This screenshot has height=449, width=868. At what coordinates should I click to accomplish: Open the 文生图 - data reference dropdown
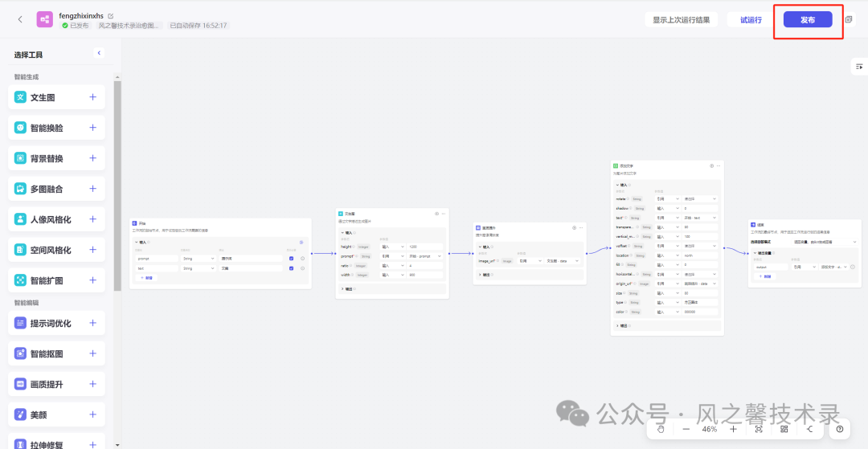[563, 260]
